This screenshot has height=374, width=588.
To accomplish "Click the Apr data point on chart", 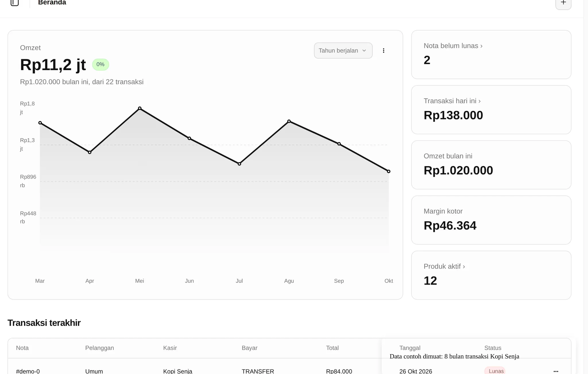I will tap(90, 152).
